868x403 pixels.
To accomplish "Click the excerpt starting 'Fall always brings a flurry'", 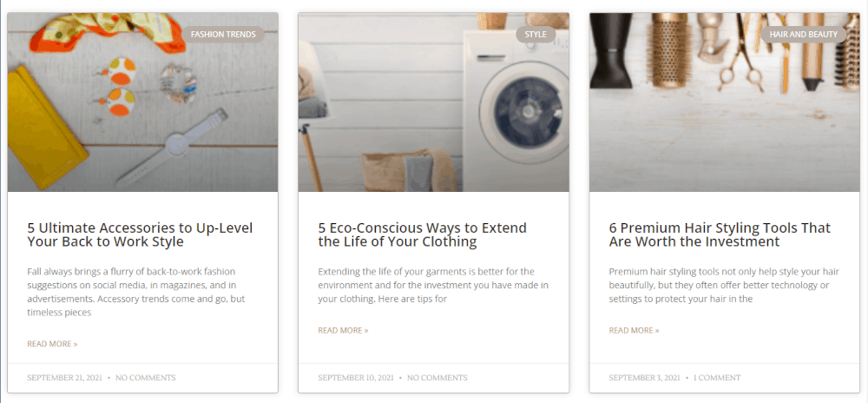I will pyautogui.click(x=136, y=292).
